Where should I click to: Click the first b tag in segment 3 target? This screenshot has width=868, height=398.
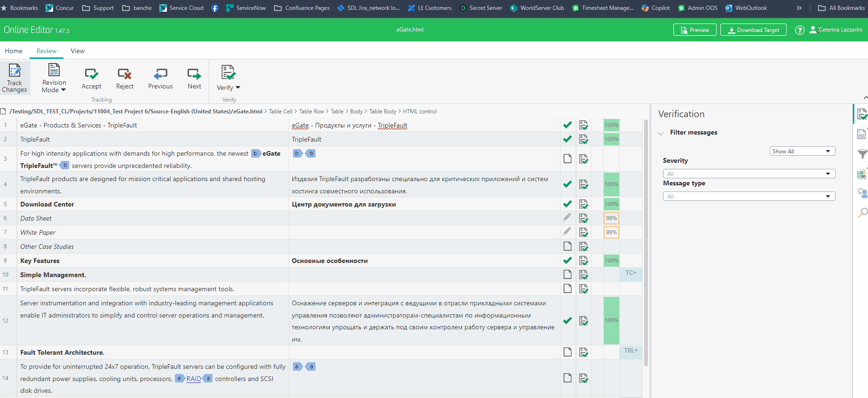point(297,153)
